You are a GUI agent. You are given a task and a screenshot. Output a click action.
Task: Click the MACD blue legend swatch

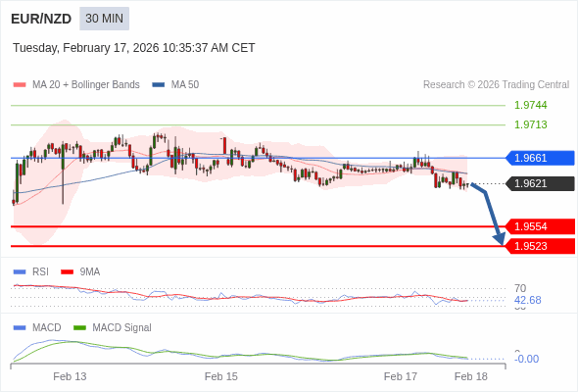click(x=20, y=328)
